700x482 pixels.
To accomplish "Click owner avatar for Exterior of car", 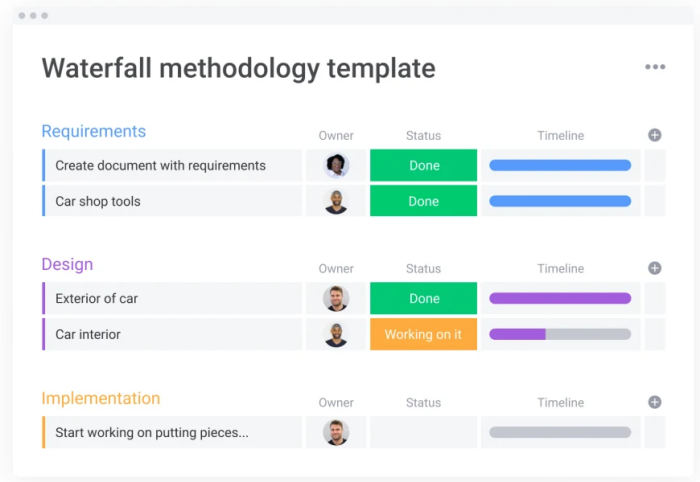I will pos(336,299).
